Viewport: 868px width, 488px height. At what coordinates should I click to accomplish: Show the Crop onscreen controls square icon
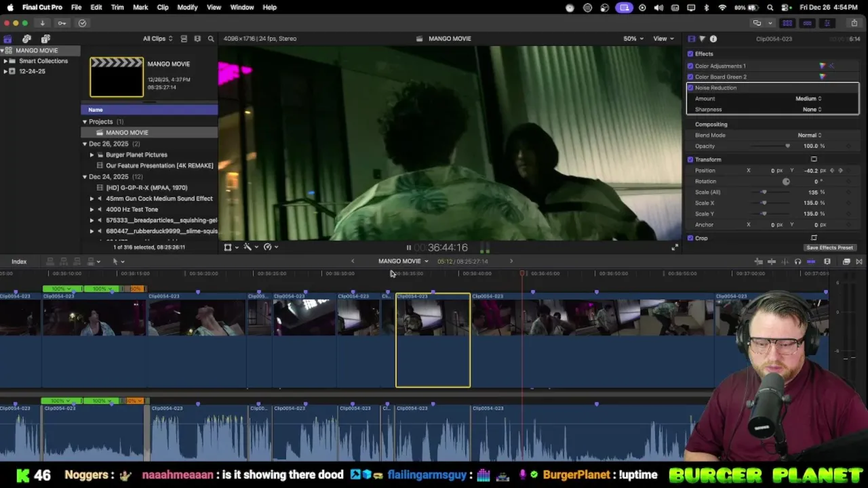coord(814,238)
